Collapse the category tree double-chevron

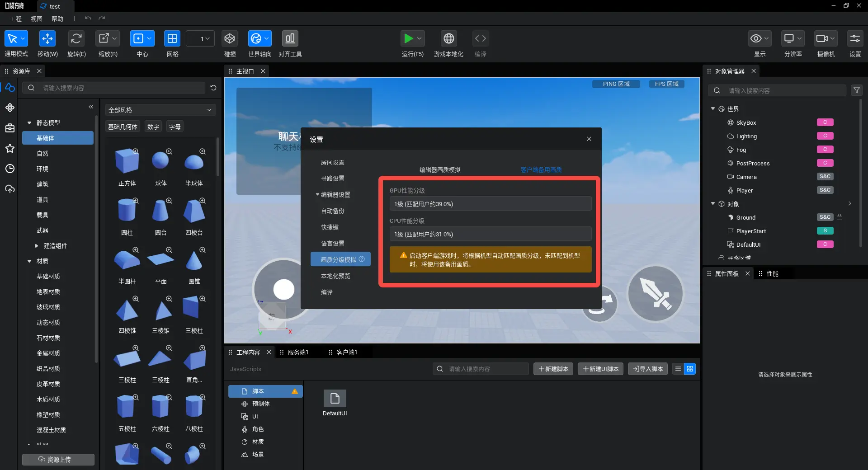point(91,107)
